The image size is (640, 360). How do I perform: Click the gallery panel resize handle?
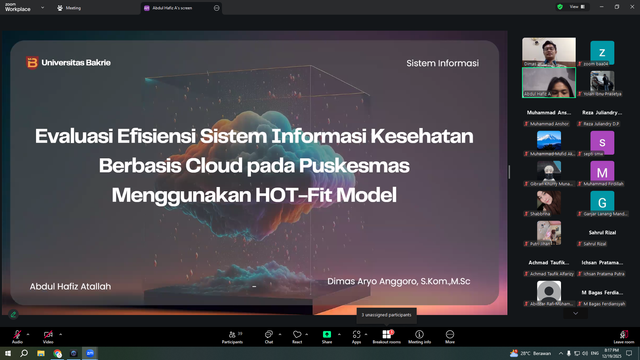tap(509, 172)
